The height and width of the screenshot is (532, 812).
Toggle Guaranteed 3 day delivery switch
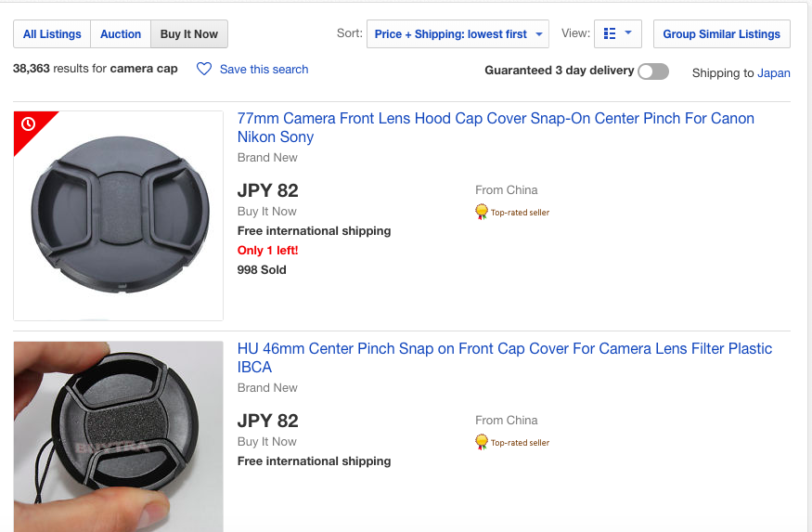(x=653, y=71)
